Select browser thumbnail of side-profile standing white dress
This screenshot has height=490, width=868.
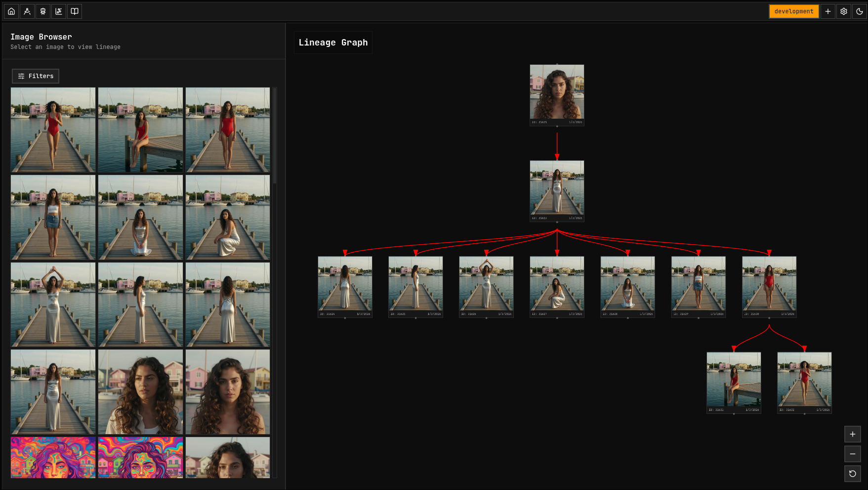pyautogui.click(x=140, y=305)
